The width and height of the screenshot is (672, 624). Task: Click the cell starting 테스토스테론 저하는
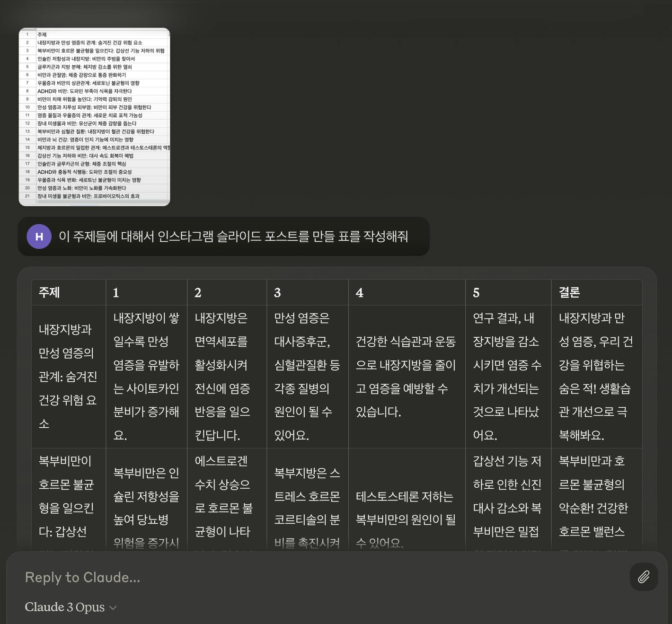click(407, 499)
